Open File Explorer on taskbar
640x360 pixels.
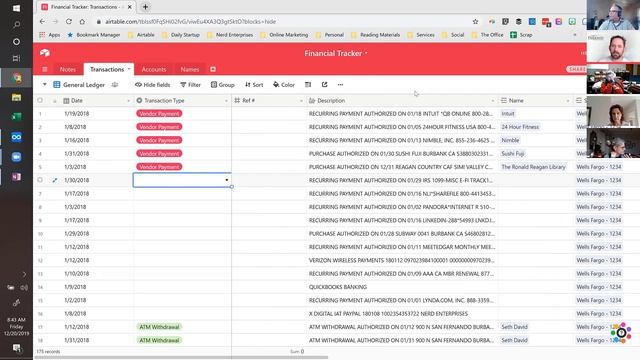click(x=16, y=97)
